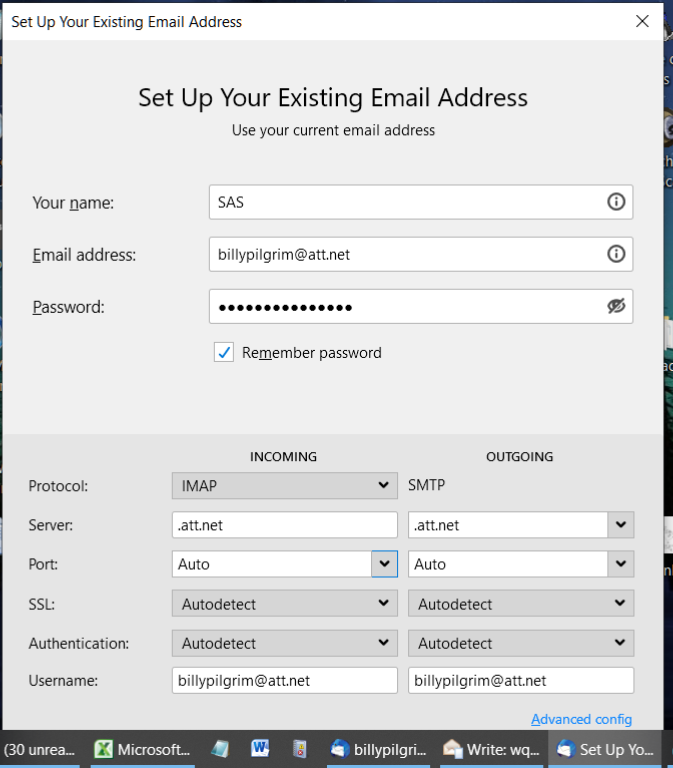Open the outgoing Server dropdown arrow
This screenshot has width=673, height=768.
click(x=621, y=525)
